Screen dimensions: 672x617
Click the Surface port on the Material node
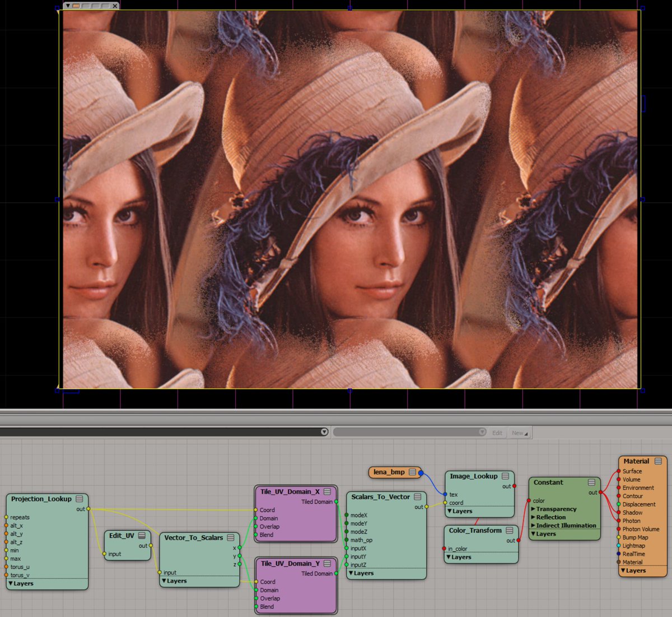point(619,471)
